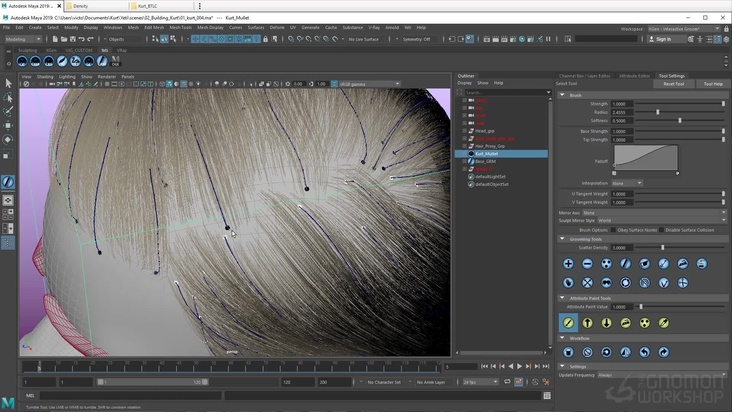Activate the highlighted groom brush tool in toolbox
This screenshot has height=412, width=732.
coord(8,182)
